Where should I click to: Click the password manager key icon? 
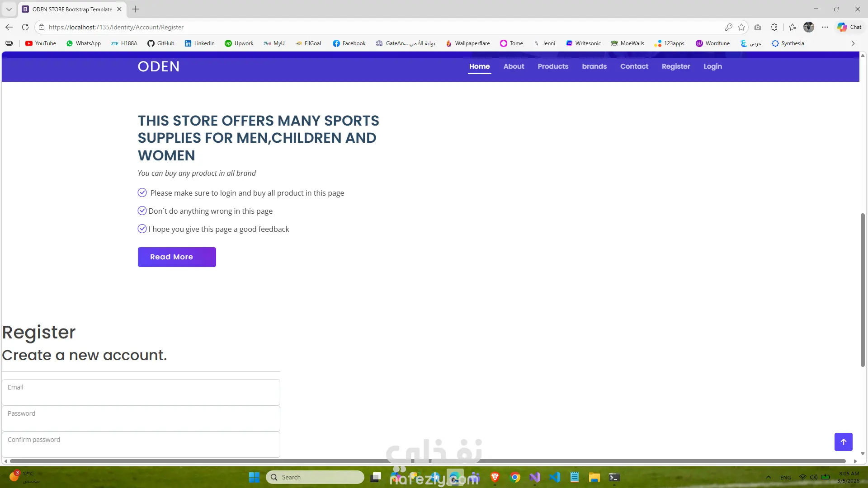[728, 27]
